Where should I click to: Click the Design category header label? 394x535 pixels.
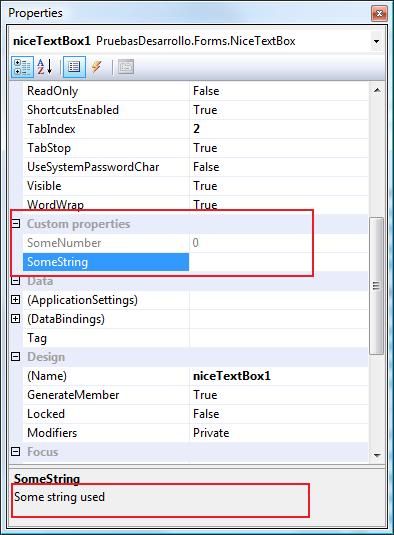tap(46, 357)
